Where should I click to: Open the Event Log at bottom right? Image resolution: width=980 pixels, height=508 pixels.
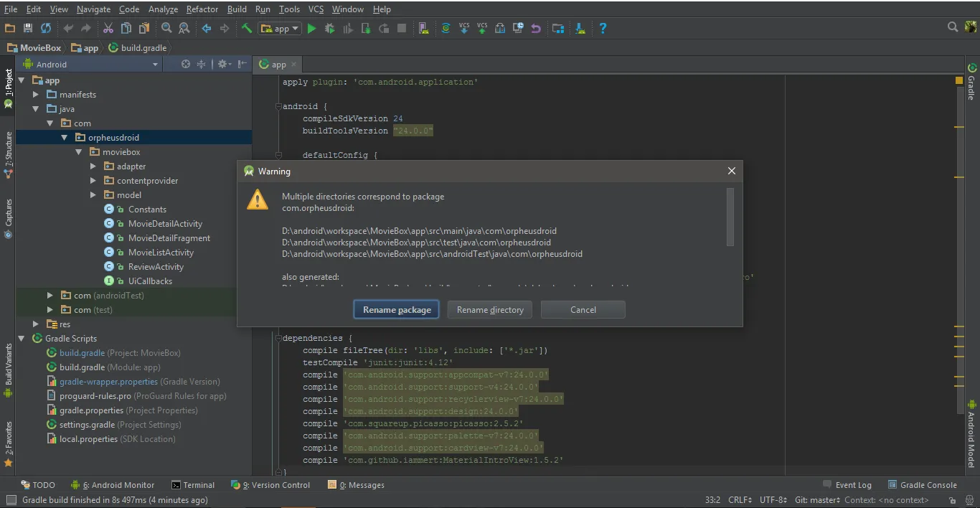pyautogui.click(x=847, y=485)
